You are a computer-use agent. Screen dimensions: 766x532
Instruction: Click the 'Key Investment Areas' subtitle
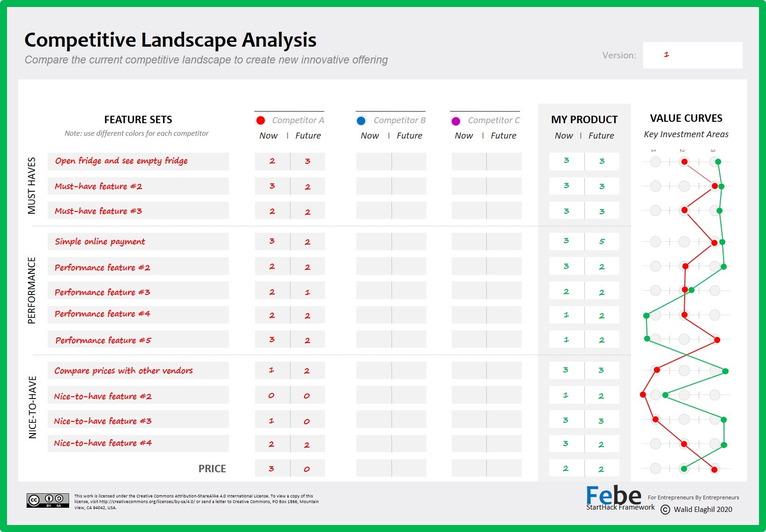[x=686, y=134]
